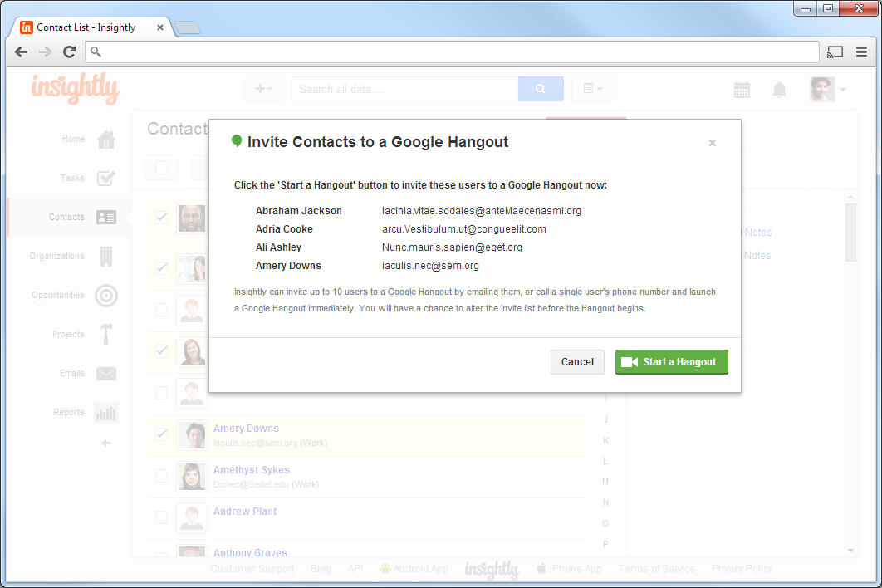This screenshot has height=588, width=882.
Task: Open Terms of Service footer link
Action: 656,569
